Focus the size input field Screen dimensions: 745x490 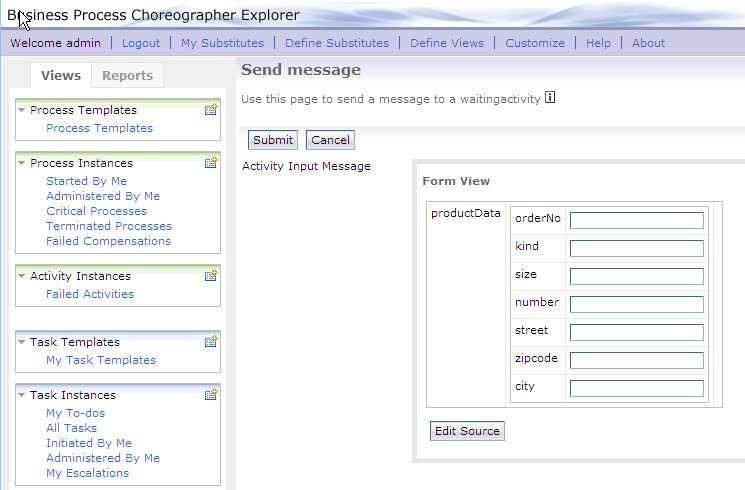pyautogui.click(x=637, y=277)
